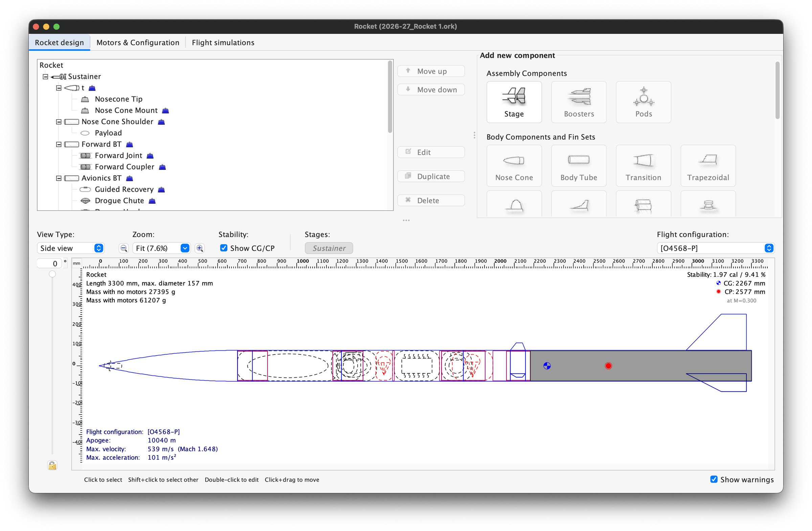
Task: Click the Delete button
Action: [431, 201]
